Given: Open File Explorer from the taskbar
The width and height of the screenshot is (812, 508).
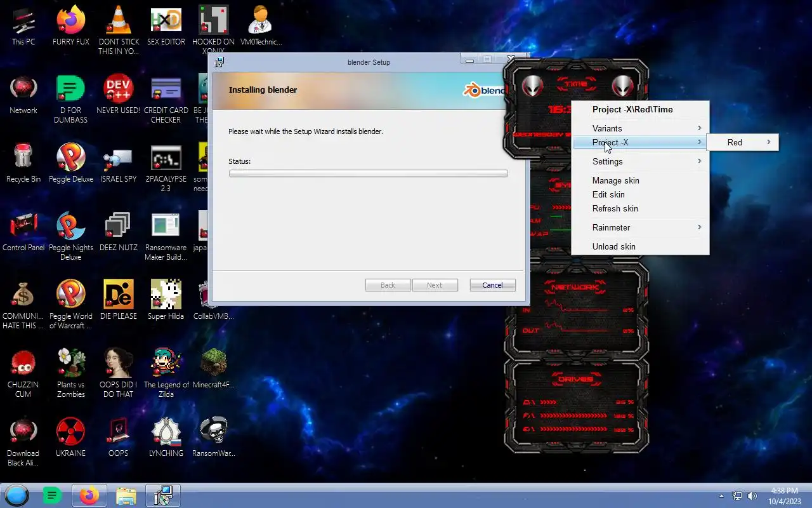Looking at the screenshot, I should tap(126, 495).
